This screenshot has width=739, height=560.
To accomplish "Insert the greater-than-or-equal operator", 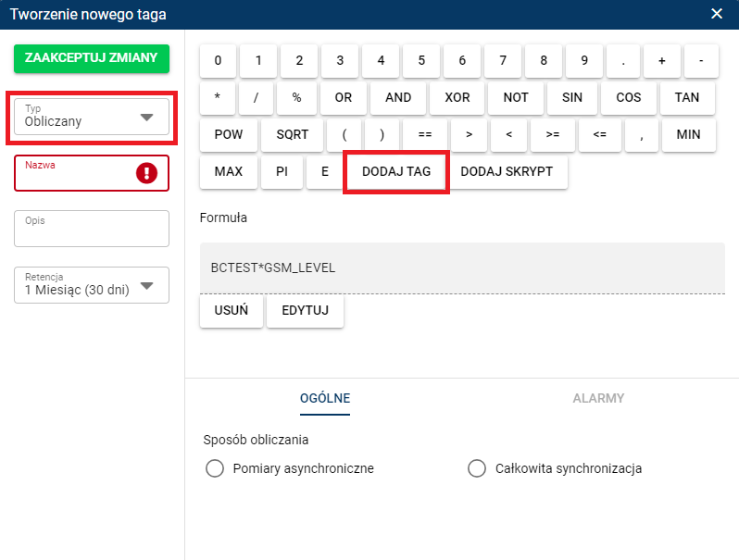I will click(x=553, y=134).
